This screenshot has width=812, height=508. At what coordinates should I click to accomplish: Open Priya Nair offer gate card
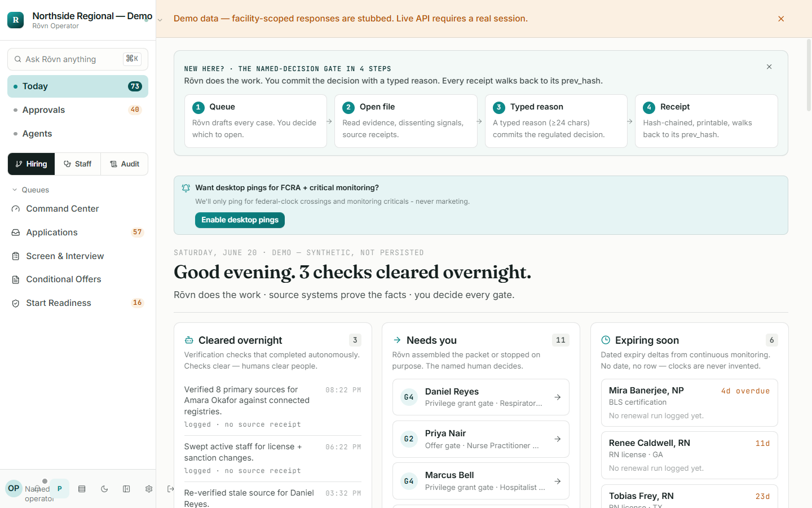coord(481,439)
